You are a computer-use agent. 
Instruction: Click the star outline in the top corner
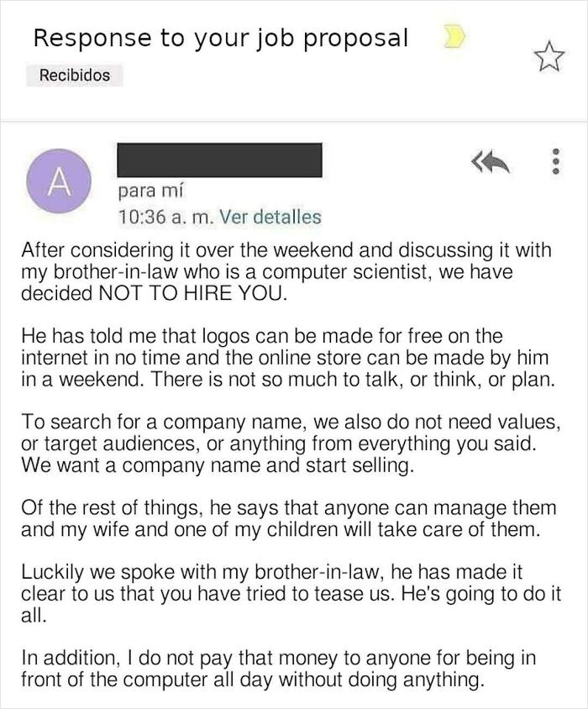click(x=550, y=55)
